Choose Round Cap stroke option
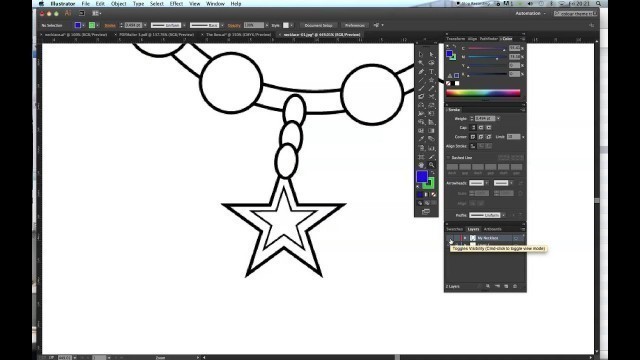 coord(481,128)
